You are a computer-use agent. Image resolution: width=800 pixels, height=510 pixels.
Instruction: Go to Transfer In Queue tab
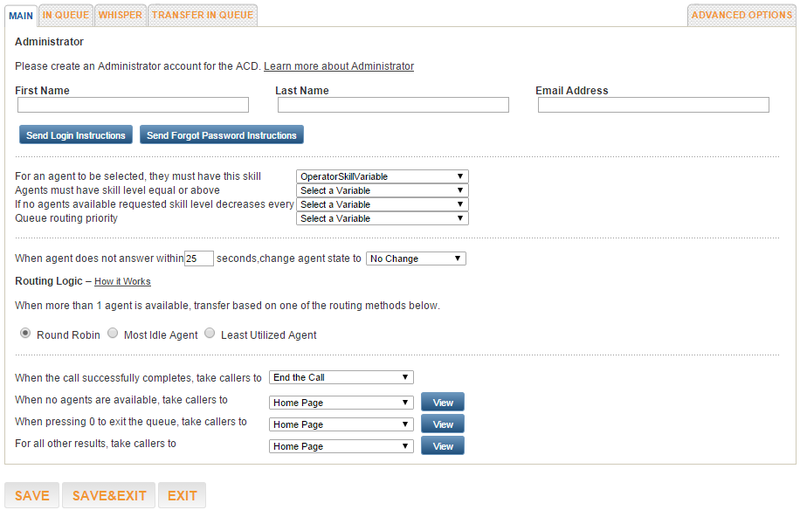point(203,15)
